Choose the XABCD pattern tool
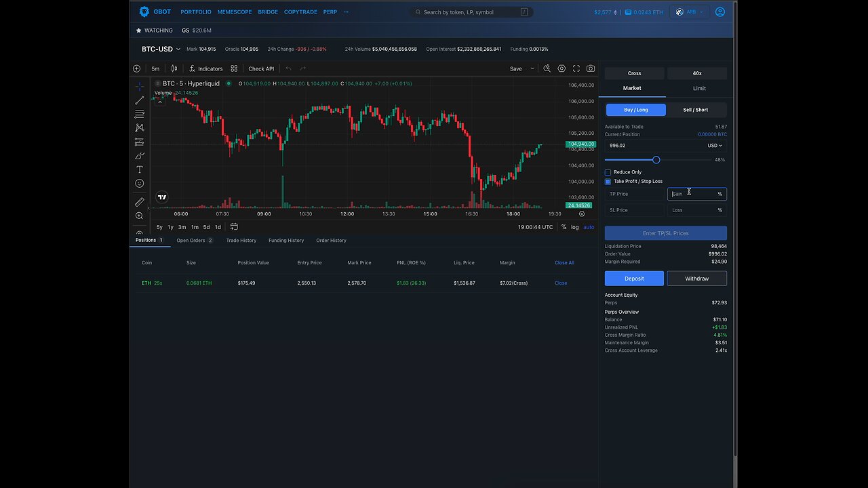The height and width of the screenshot is (488, 868). click(139, 128)
